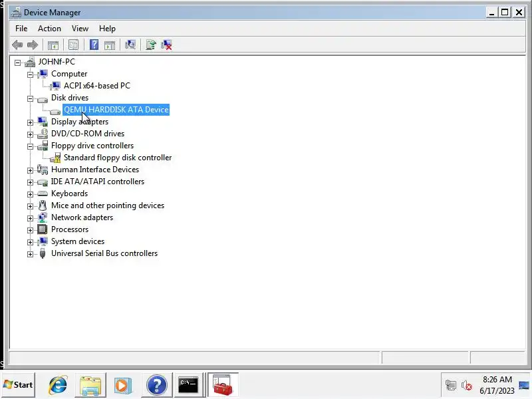Viewport: 532px width, 399px height.
Task: Open the Properties toolbar icon
Action: [73, 45]
